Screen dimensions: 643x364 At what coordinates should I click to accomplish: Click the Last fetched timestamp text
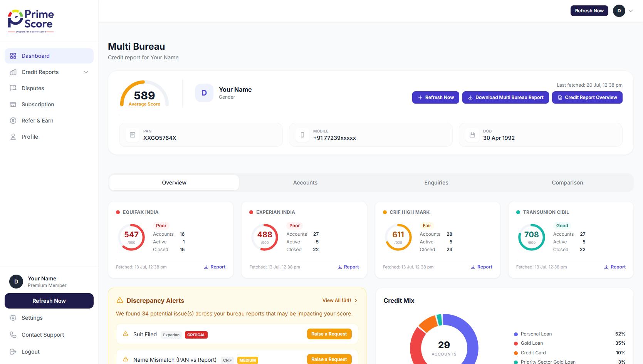(x=589, y=85)
